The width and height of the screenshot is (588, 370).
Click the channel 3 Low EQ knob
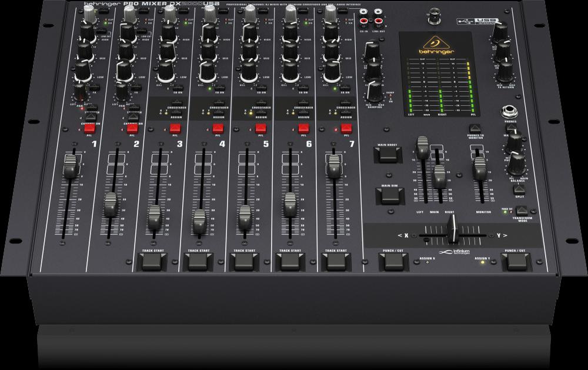click(x=165, y=73)
